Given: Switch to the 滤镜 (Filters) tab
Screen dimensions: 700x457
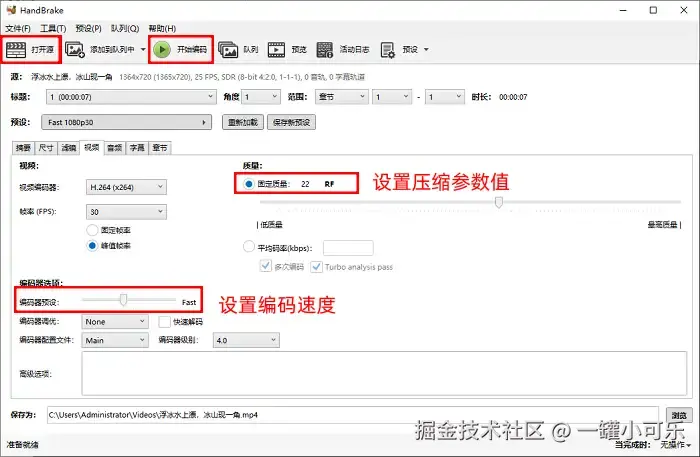Looking at the screenshot, I should point(69,148).
